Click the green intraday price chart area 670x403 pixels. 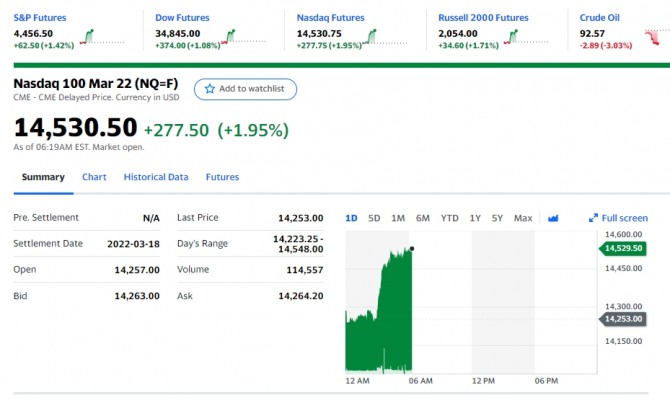pos(380,320)
